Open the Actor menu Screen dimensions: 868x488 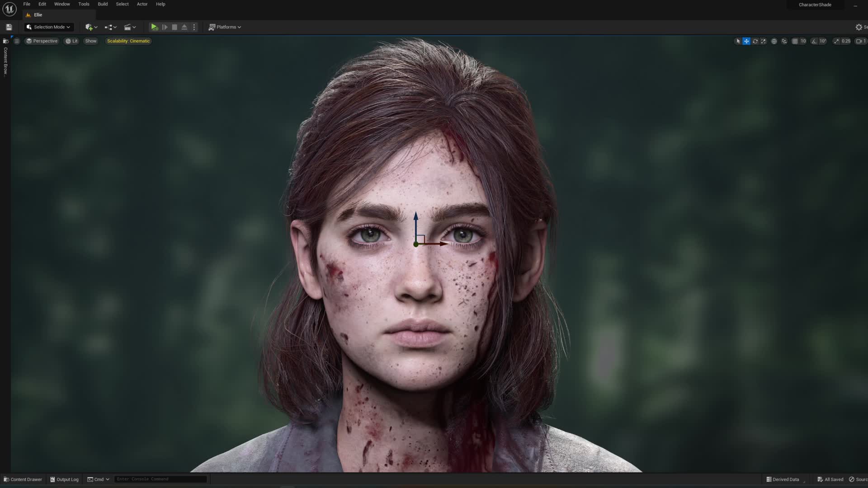142,4
